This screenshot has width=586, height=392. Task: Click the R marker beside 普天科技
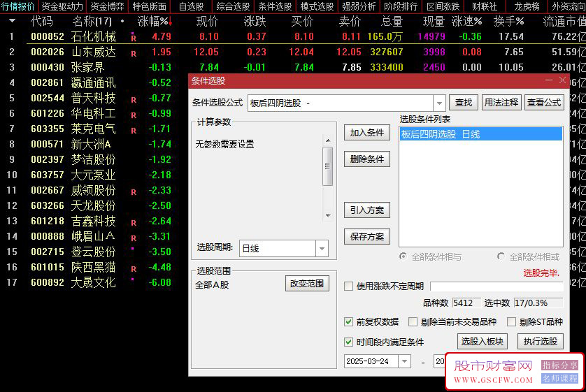134,100
